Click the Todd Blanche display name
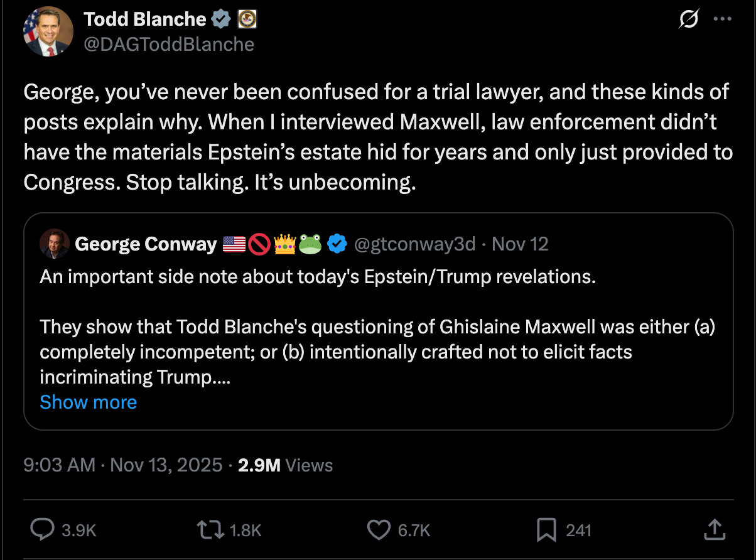The image size is (756, 560). tap(146, 19)
